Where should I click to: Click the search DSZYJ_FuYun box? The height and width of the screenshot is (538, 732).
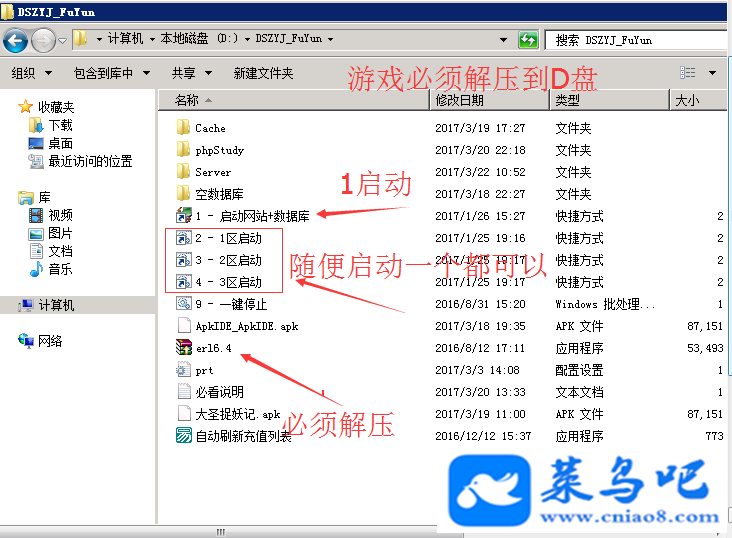[636, 40]
